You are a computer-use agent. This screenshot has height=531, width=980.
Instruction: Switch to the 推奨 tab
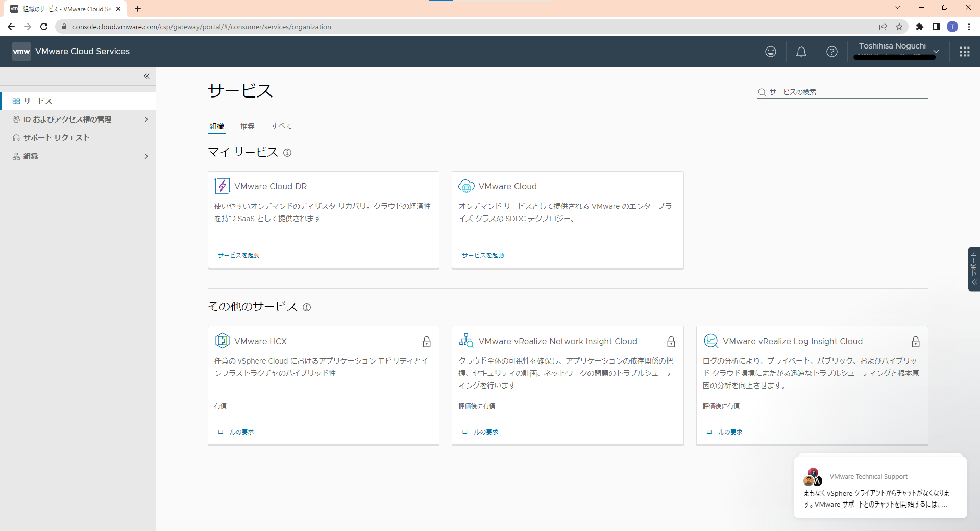[x=248, y=126]
